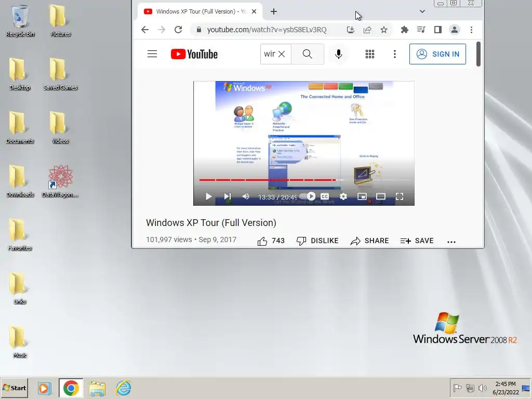
Task: Select the Windows XP Tour tab
Action: point(200,11)
